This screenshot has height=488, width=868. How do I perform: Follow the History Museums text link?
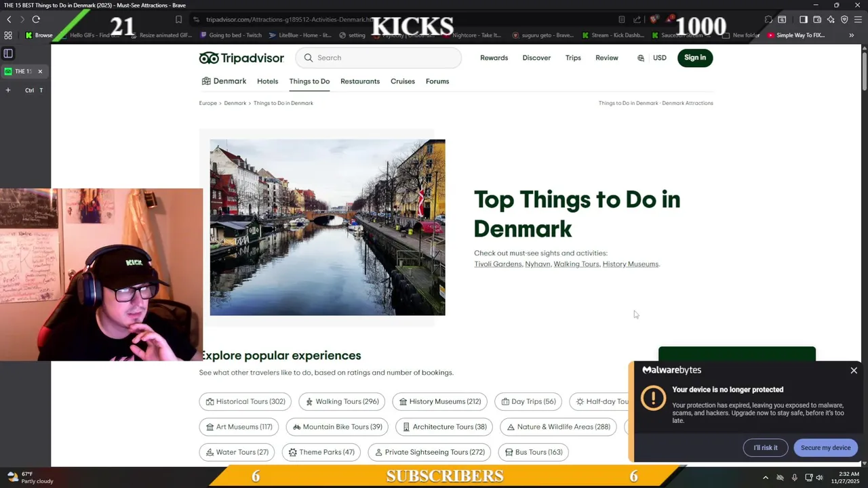coord(631,264)
